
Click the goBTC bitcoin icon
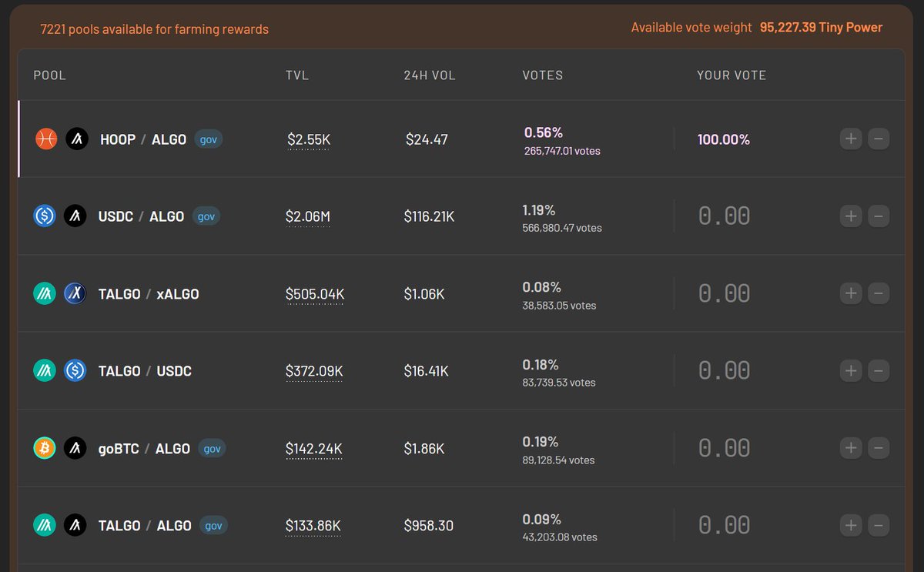pos(45,448)
